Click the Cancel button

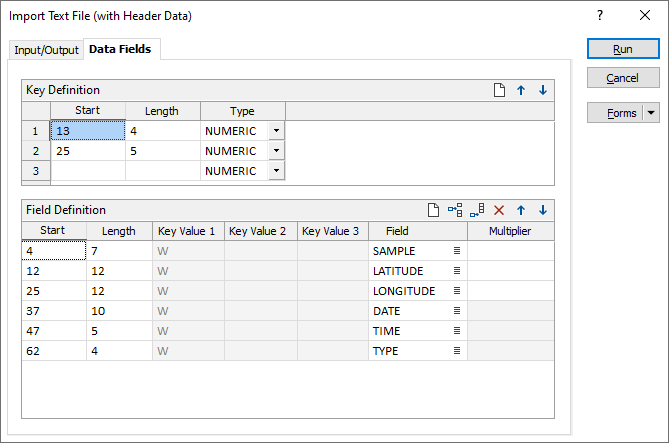623,78
